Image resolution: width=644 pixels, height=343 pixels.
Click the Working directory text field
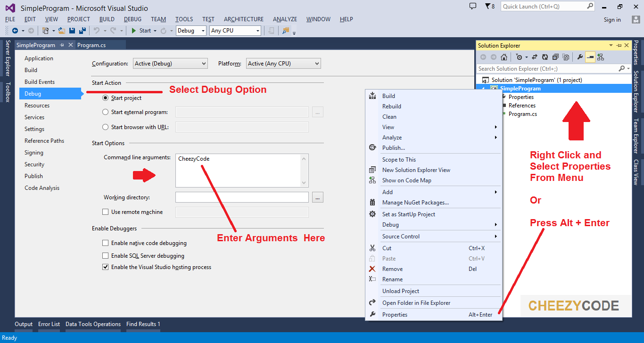pyautogui.click(x=242, y=197)
